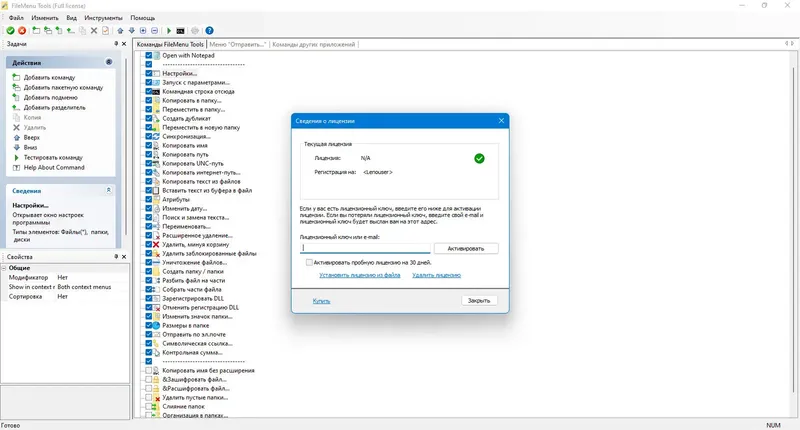The image size is (800, 430).
Task: Uncheck the Размеры в папке checkbox
Action: [x=149, y=325]
